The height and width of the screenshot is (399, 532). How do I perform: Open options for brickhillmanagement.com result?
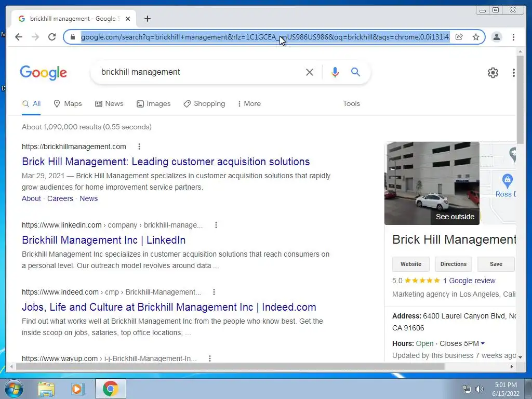tap(139, 147)
